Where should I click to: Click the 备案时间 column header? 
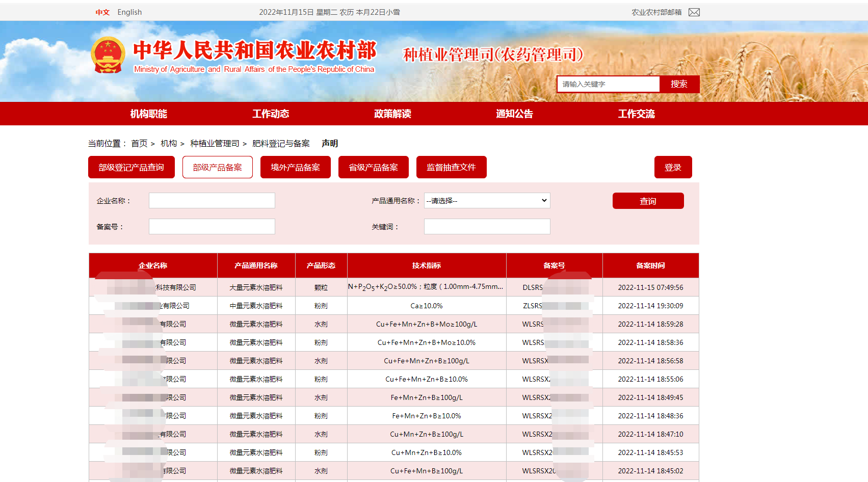(650, 265)
